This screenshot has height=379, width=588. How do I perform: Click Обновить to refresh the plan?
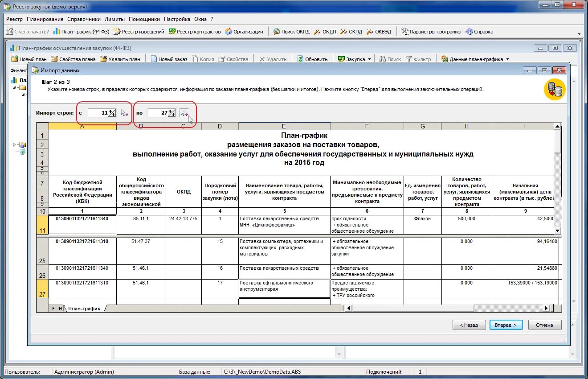[312, 59]
